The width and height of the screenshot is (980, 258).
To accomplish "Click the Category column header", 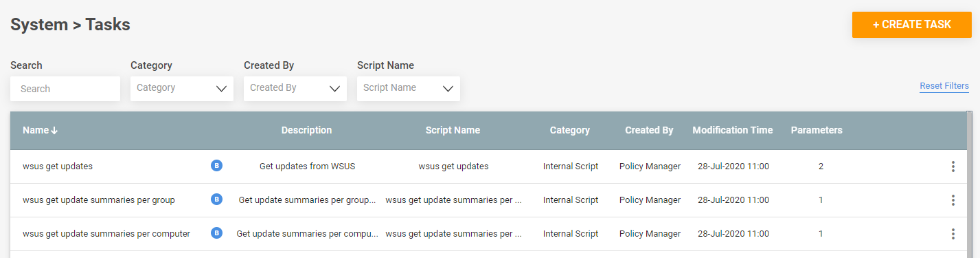I will (x=570, y=130).
